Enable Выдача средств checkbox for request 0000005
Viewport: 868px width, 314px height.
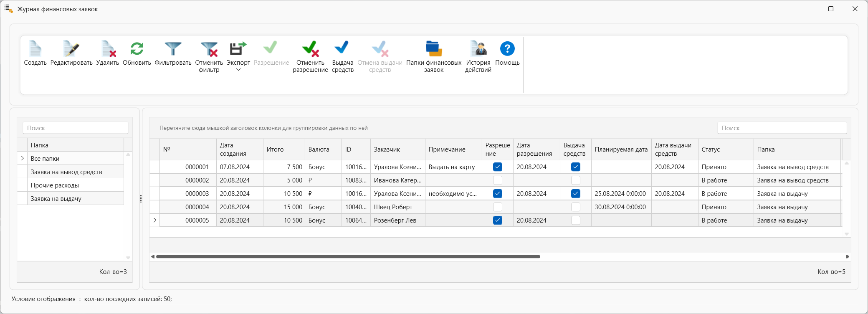575,220
